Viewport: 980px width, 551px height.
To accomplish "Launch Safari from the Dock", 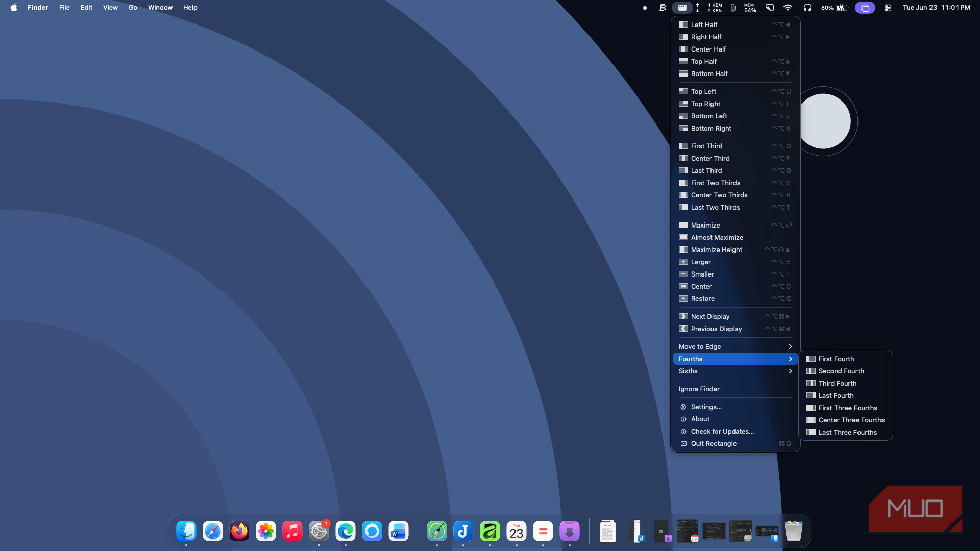I will pyautogui.click(x=213, y=532).
